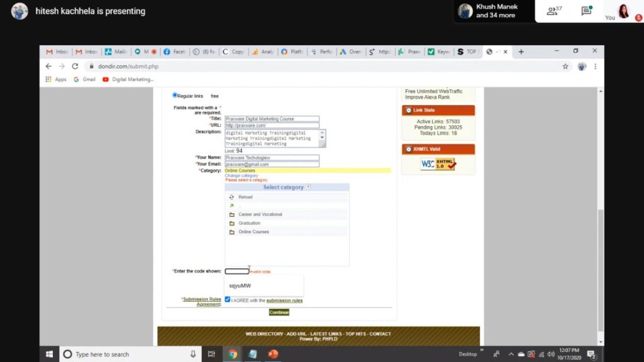Open PowerPoint from the taskbar
Viewport: 644px width, 362px height.
click(273, 354)
